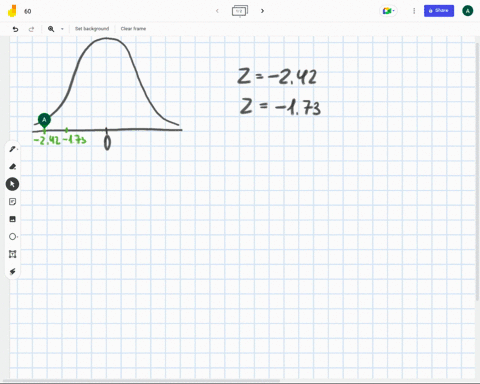Image resolution: width=480 pixels, height=384 pixels.
Task: Click collaborator cursor marker A on the curve
Action: click(44, 121)
